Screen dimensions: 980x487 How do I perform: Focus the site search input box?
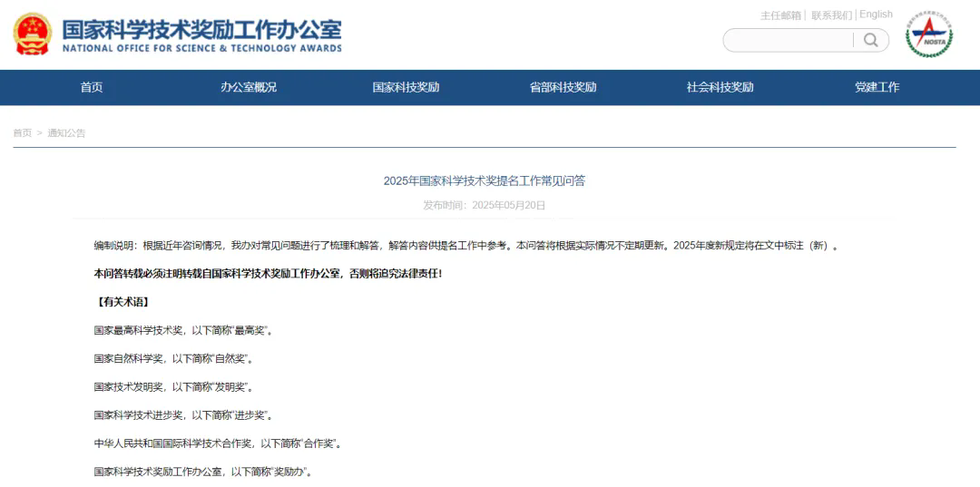788,40
